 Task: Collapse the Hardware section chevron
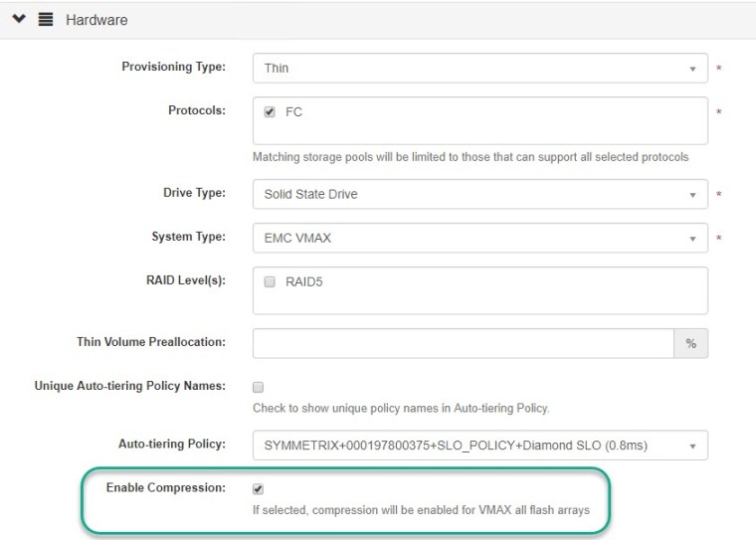(19, 19)
